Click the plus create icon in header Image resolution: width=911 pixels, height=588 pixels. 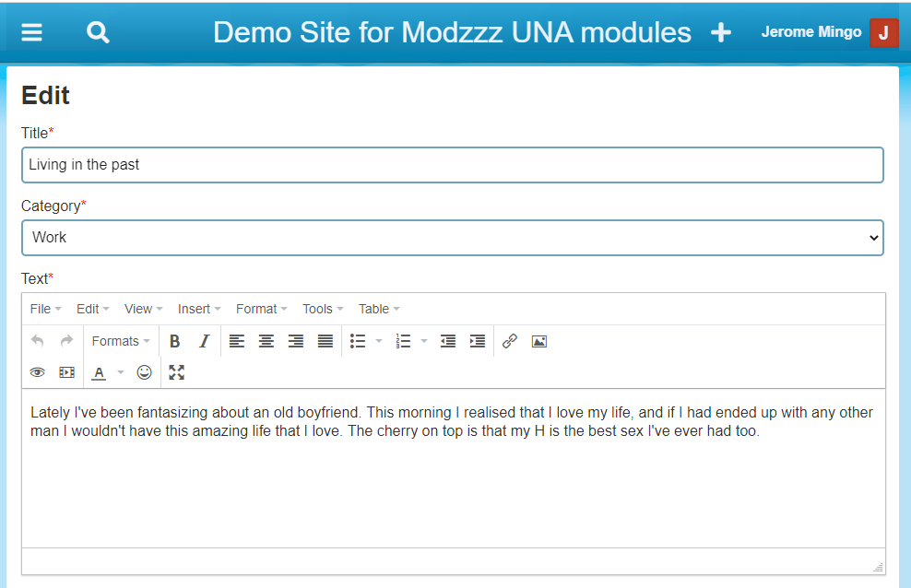(x=721, y=33)
